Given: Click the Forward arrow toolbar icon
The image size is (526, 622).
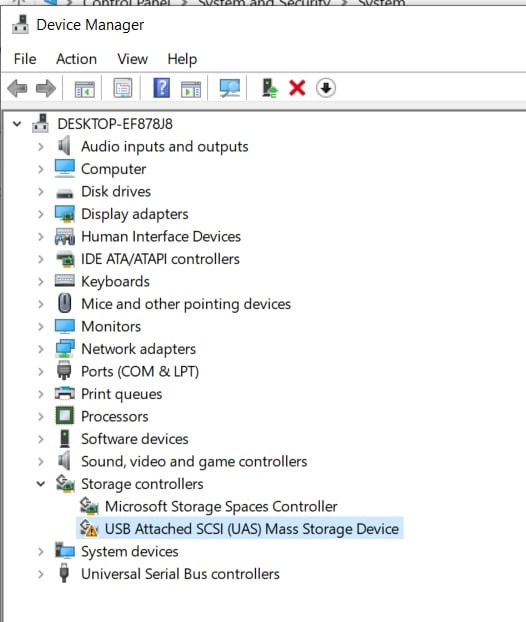Looking at the screenshot, I should [46, 88].
